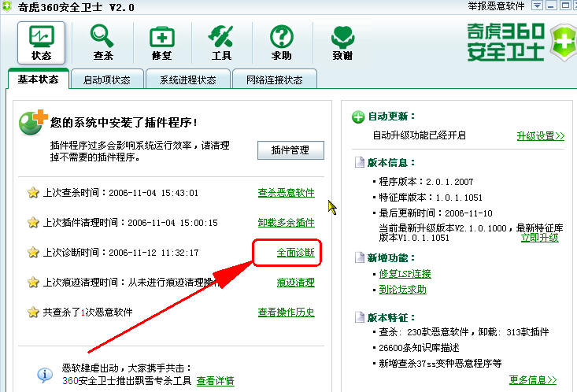The height and width of the screenshot is (392, 577).
Task: Minimize the 360安全卫士 window
Action: coord(551,6)
